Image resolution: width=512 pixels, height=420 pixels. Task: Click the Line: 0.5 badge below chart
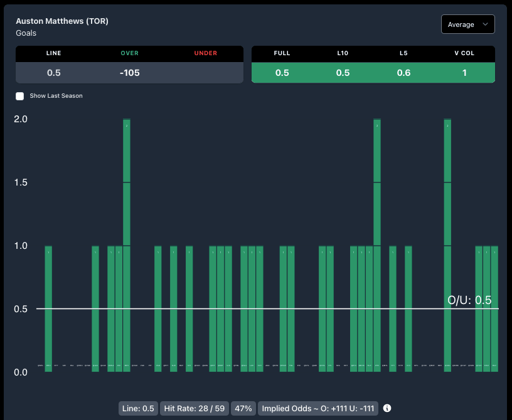pyautogui.click(x=139, y=408)
